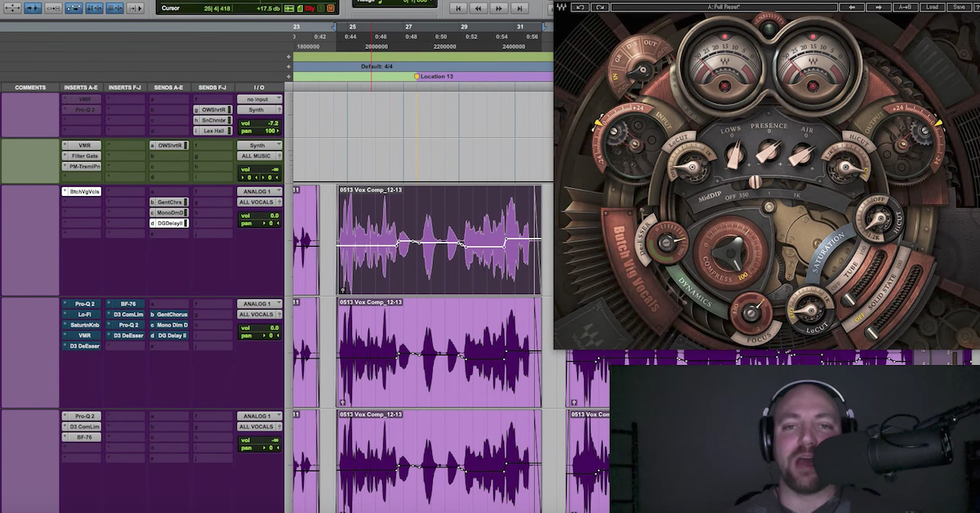
Task: Open first ALL VOCALS output selector
Action: point(260,202)
